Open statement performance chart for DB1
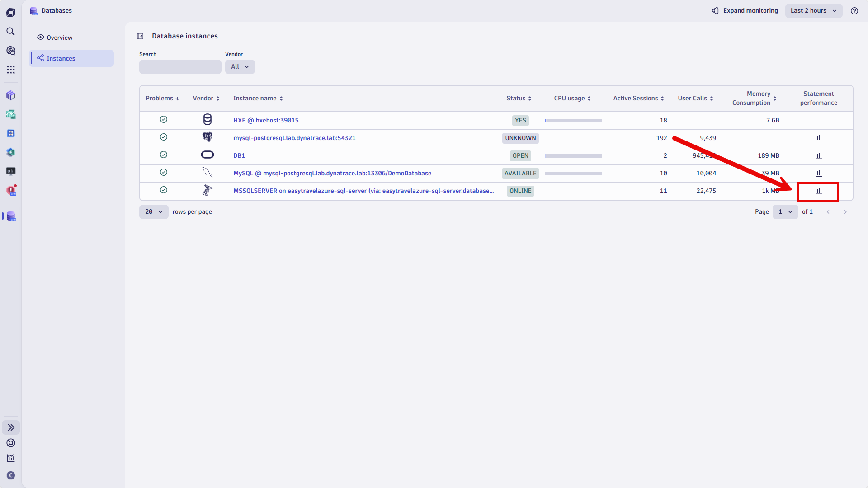Viewport: 868px width, 488px height. point(819,155)
